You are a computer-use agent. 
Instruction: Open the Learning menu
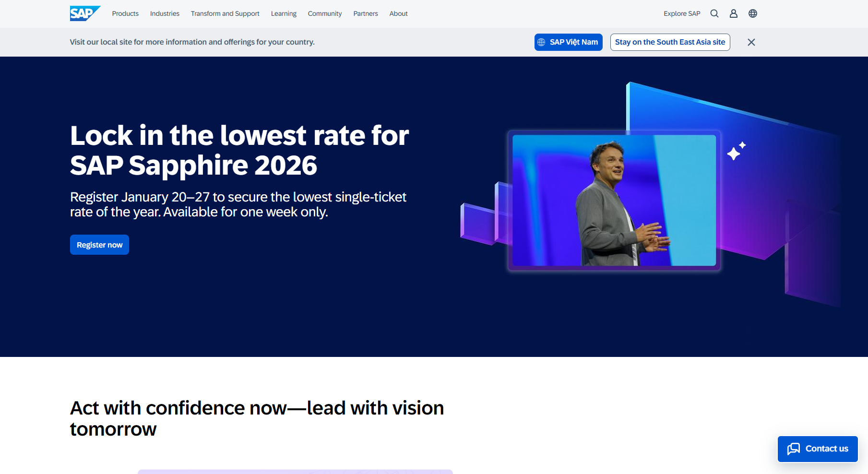click(x=284, y=13)
